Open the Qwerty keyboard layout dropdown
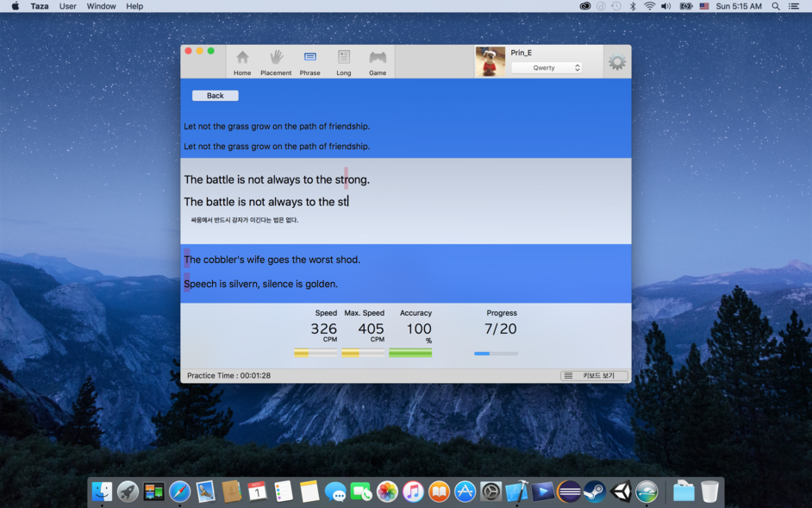 pos(547,68)
